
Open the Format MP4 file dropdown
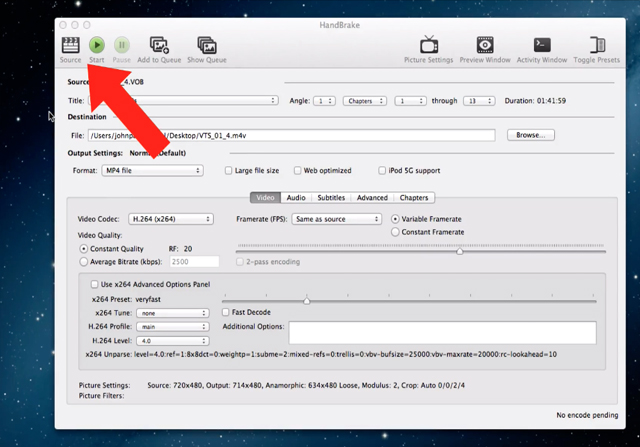[x=152, y=171]
